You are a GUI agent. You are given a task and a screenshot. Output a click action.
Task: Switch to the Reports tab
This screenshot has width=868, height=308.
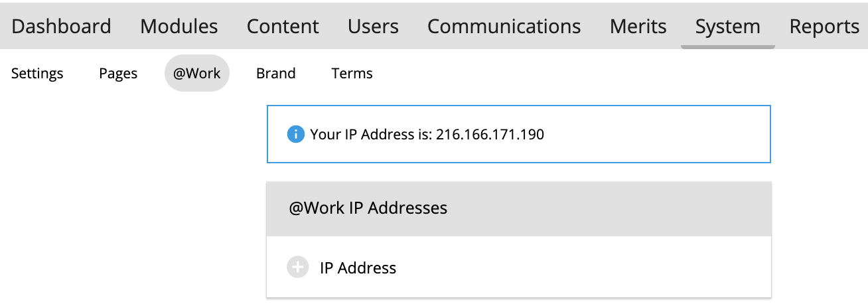824,27
